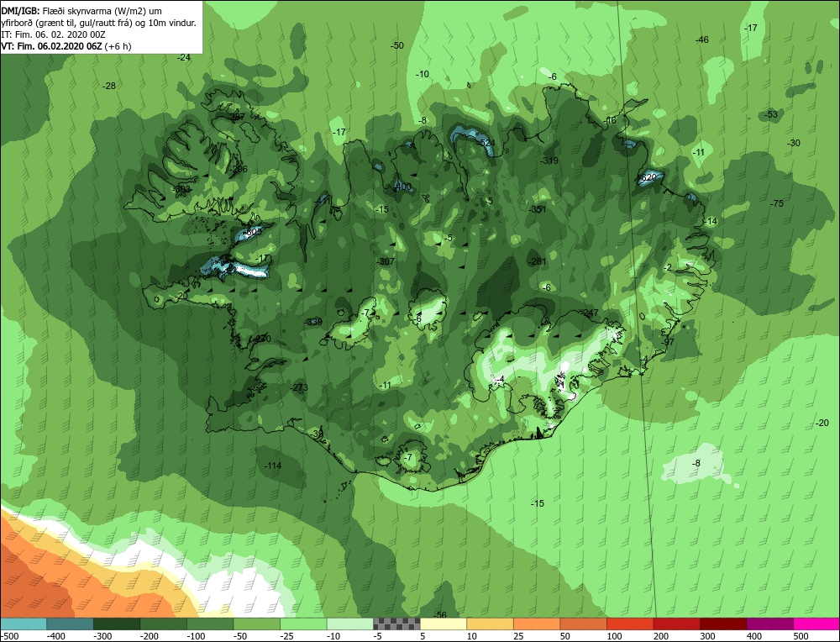The width and height of the screenshot is (840, 642).
Task: Click the 'VT: Fim. 06.02.2020 06Z' valid time line
Action: tap(51, 46)
